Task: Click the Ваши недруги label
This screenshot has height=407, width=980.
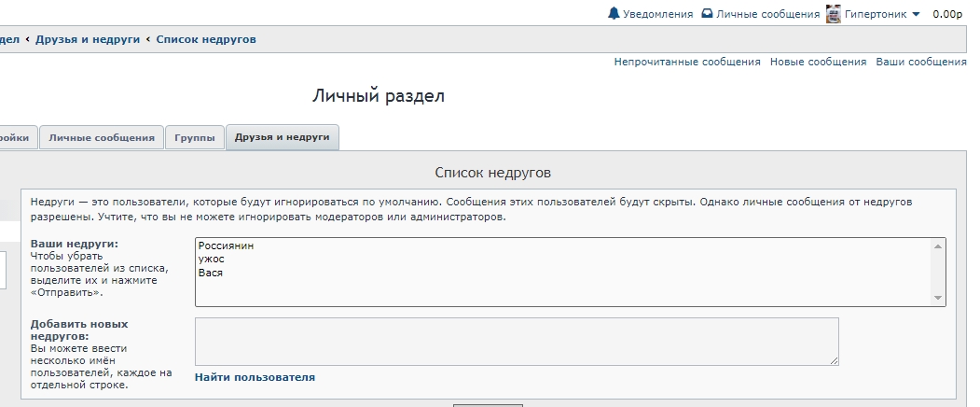Action: pos(75,244)
